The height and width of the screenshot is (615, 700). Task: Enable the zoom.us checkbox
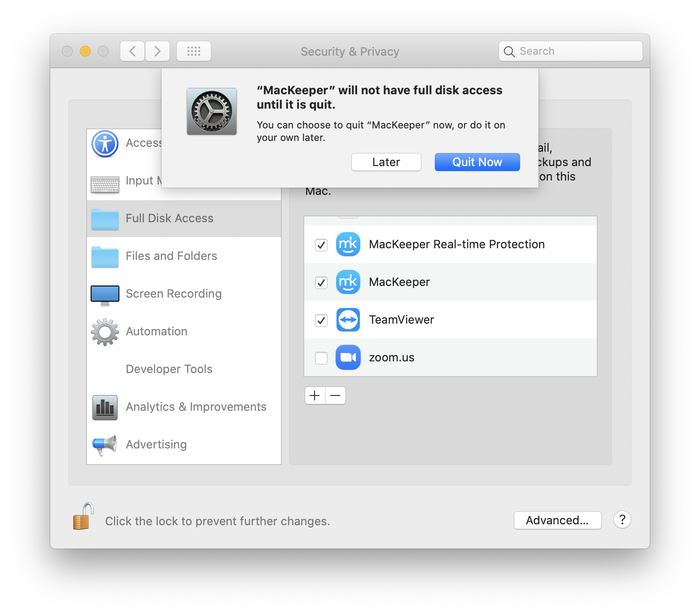[321, 358]
